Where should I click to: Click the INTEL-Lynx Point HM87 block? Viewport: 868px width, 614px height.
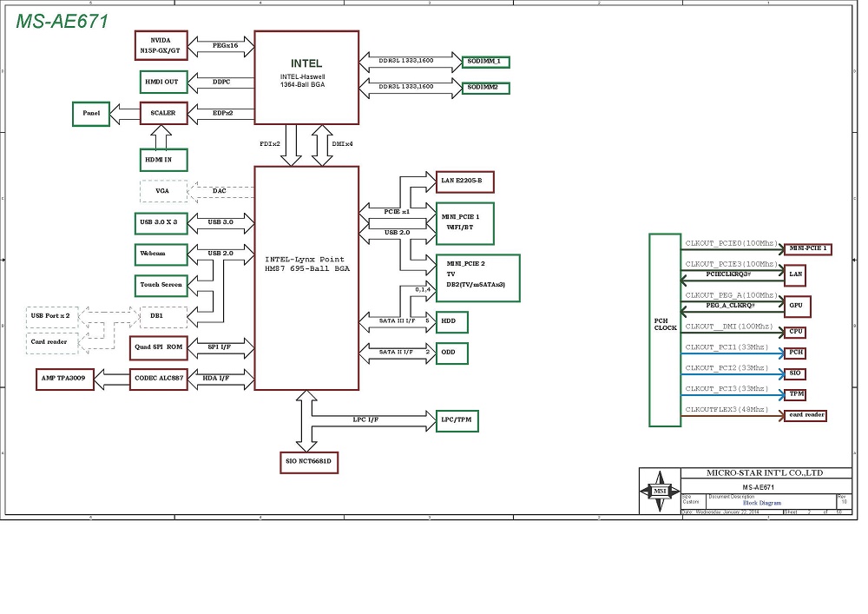point(306,278)
